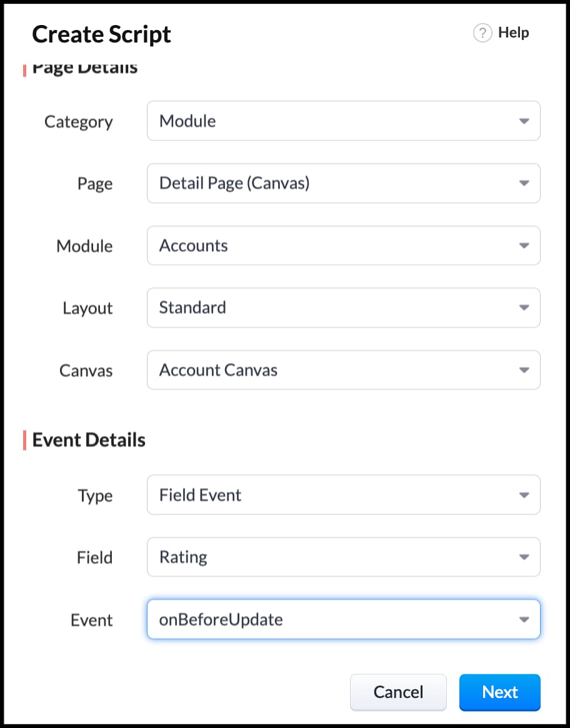Click the Help link
This screenshot has height=728, width=570.
point(514,33)
